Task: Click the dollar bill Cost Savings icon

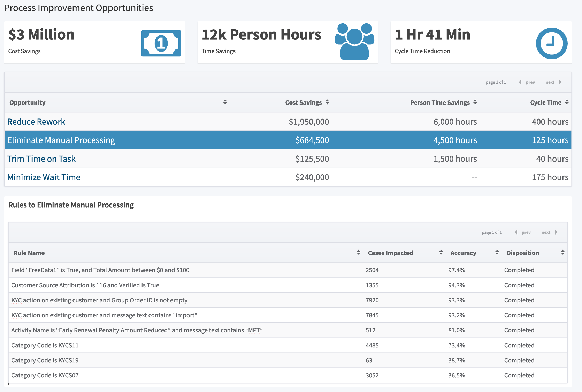Action: 161,43
